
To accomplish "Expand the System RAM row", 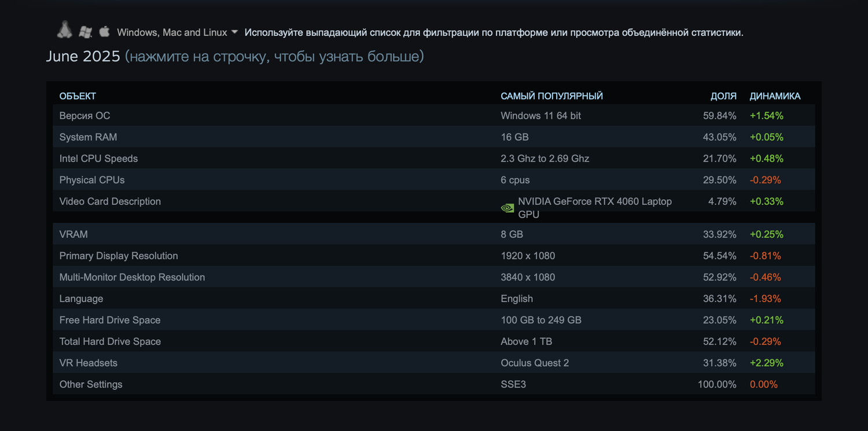I will pos(88,137).
